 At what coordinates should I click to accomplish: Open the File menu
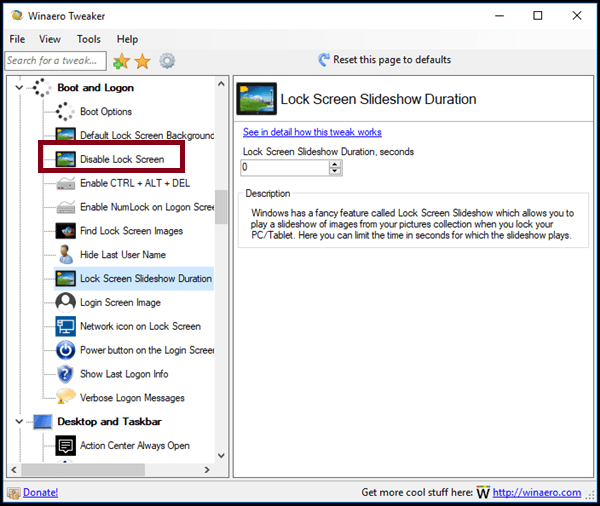17,39
